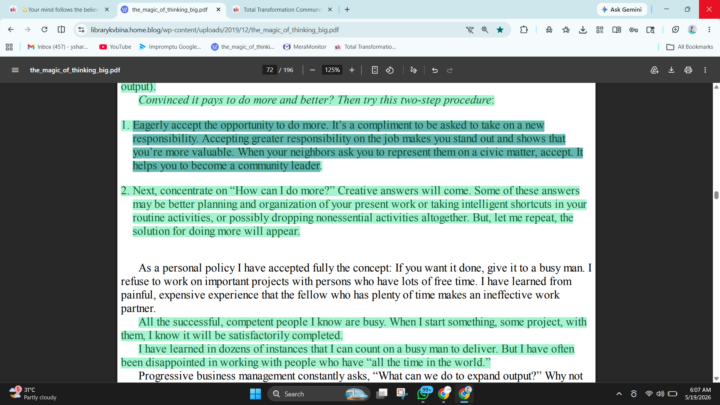The height and width of the screenshot is (405, 720).
Task: Go back to the previous page in browser
Action: (11, 30)
